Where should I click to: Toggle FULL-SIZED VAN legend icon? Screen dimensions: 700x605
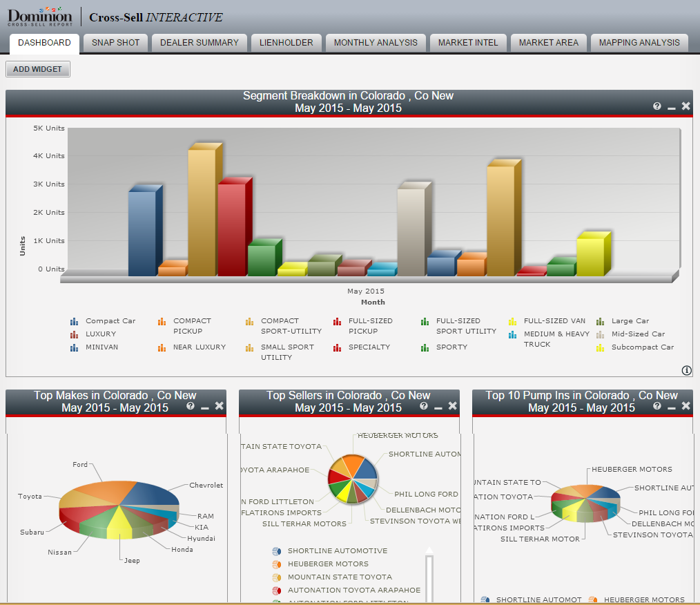point(512,321)
